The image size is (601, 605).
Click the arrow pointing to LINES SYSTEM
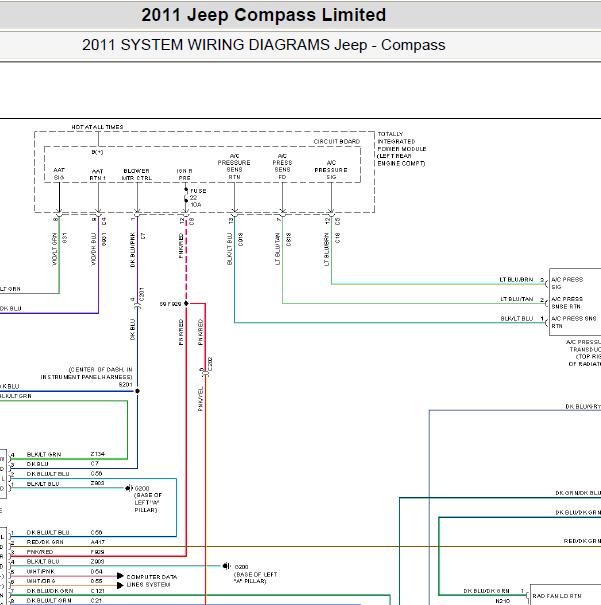pyautogui.click(x=120, y=585)
